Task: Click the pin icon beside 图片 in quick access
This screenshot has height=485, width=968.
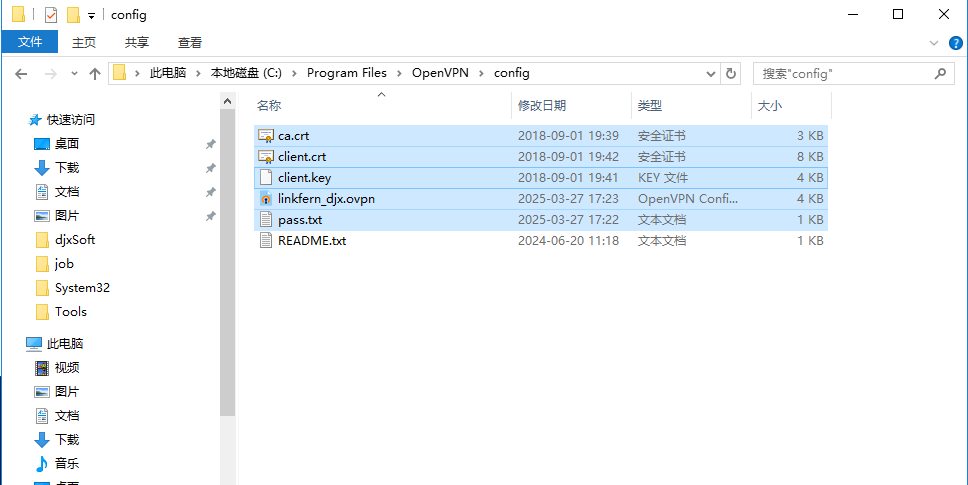Action: [211, 217]
